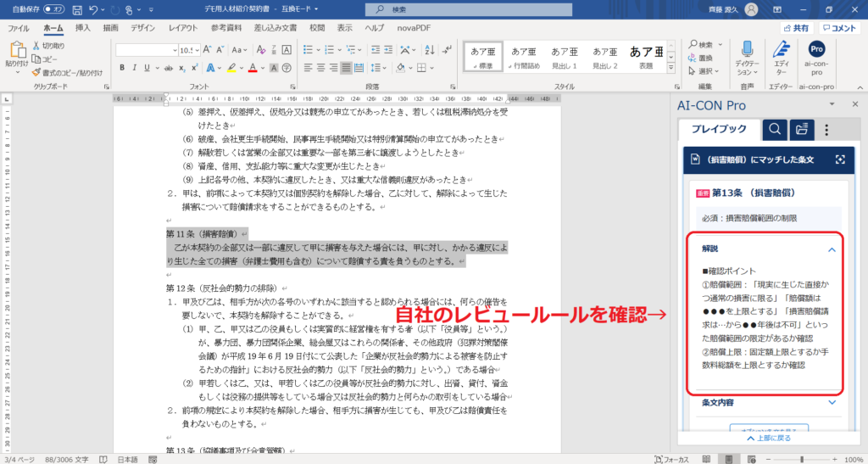Open the ファイル menu
This screenshot has height=464, width=868.
pyautogui.click(x=19, y=28)
